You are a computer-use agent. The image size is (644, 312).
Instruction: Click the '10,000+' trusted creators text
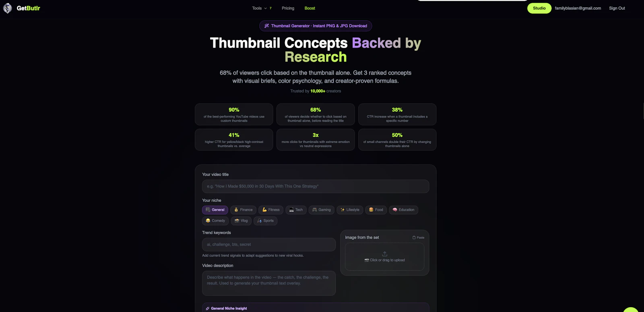tap(318, 91)
